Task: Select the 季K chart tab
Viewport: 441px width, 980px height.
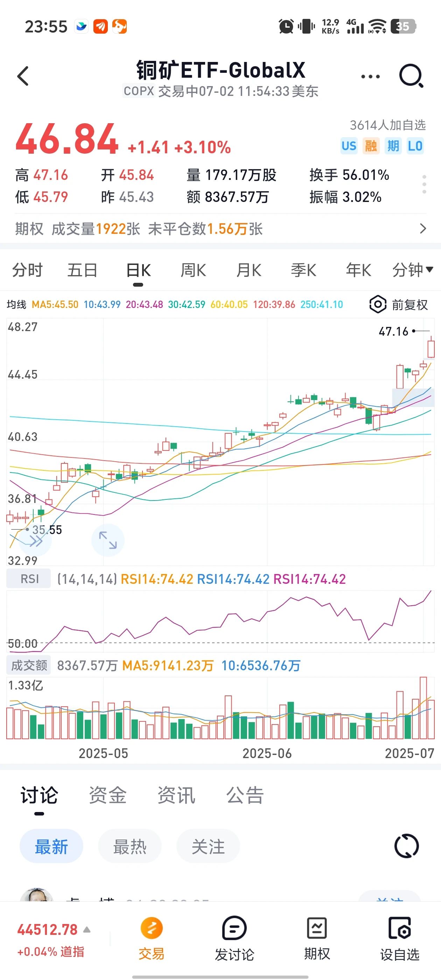Action: pos(304,270)
